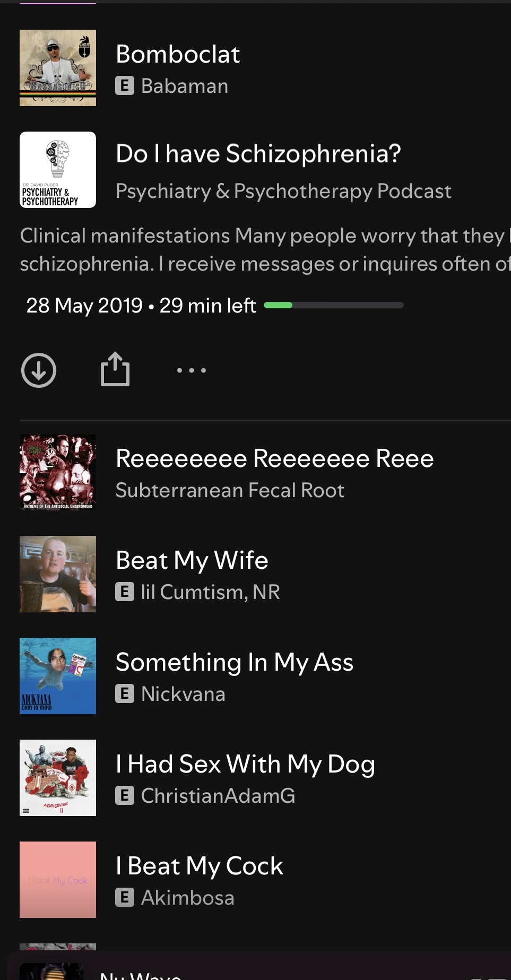Open the Bomboclat album cover thumbnail
The width and height of the screenshot is (511, 980).
(58, 68)
